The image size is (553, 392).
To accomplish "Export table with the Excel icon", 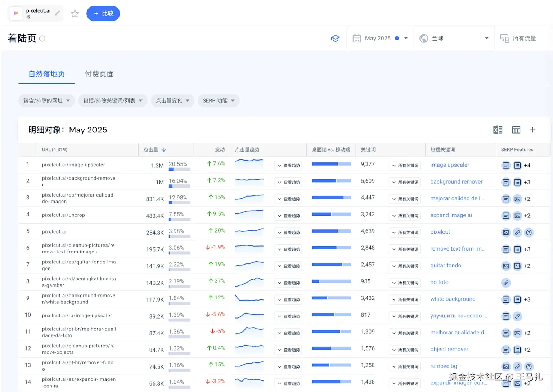I will (x=498, y=130).
